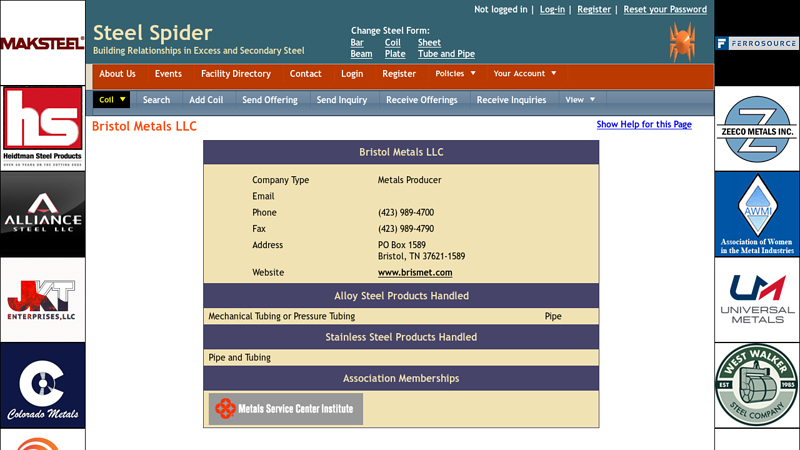Go to Receive Inquiries
Screen dimensions: 800x450
[x=511, y=99]
